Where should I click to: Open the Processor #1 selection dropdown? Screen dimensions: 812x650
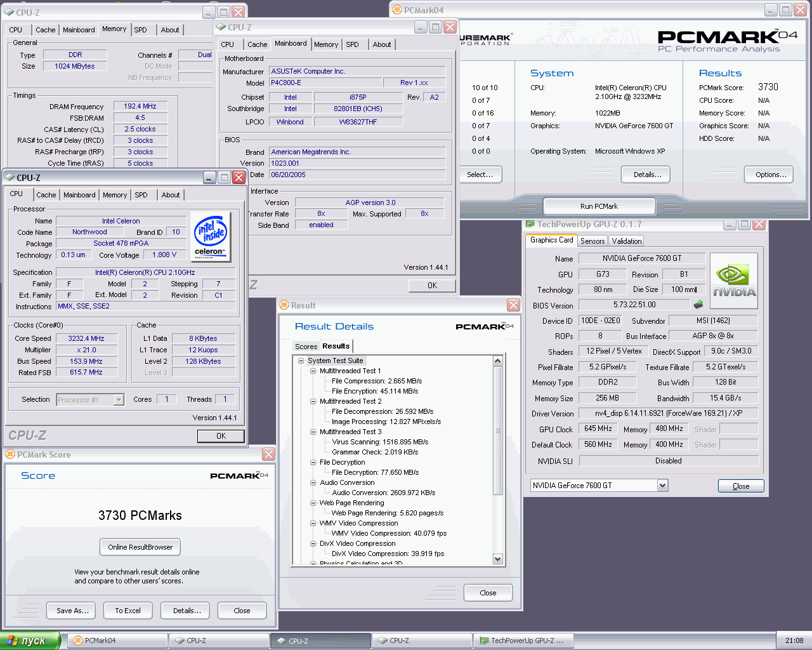click(x=119, y=400)
